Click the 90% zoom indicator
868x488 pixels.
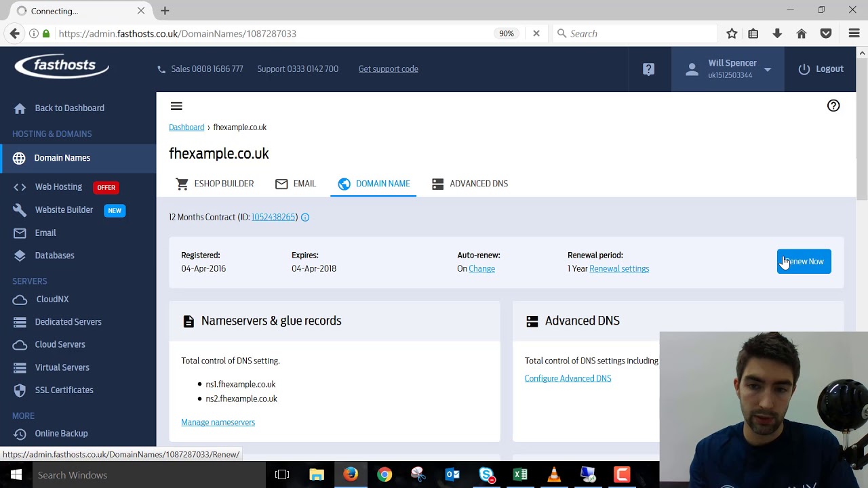tap(507, 33)
